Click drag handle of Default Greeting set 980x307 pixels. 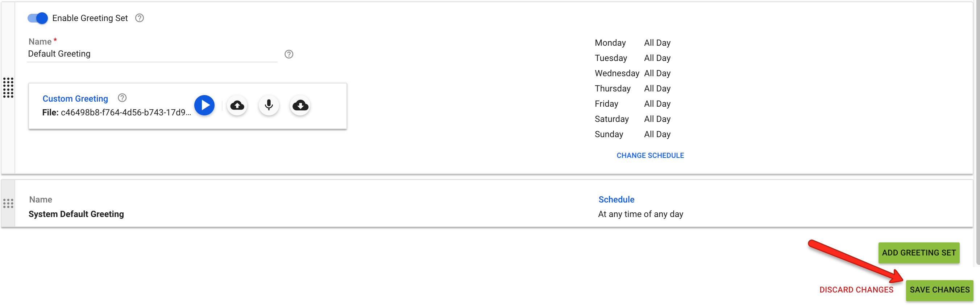(8, 87)
